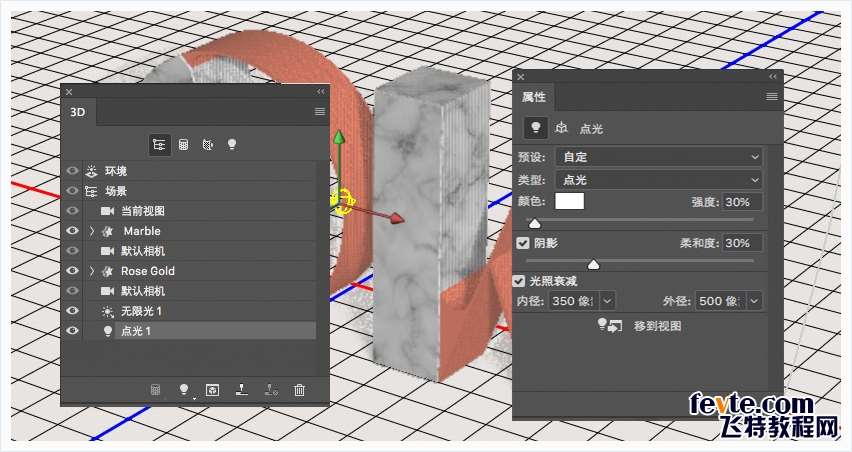
Task: Click the 强度 30% intensity field
Action: (742, 202)
